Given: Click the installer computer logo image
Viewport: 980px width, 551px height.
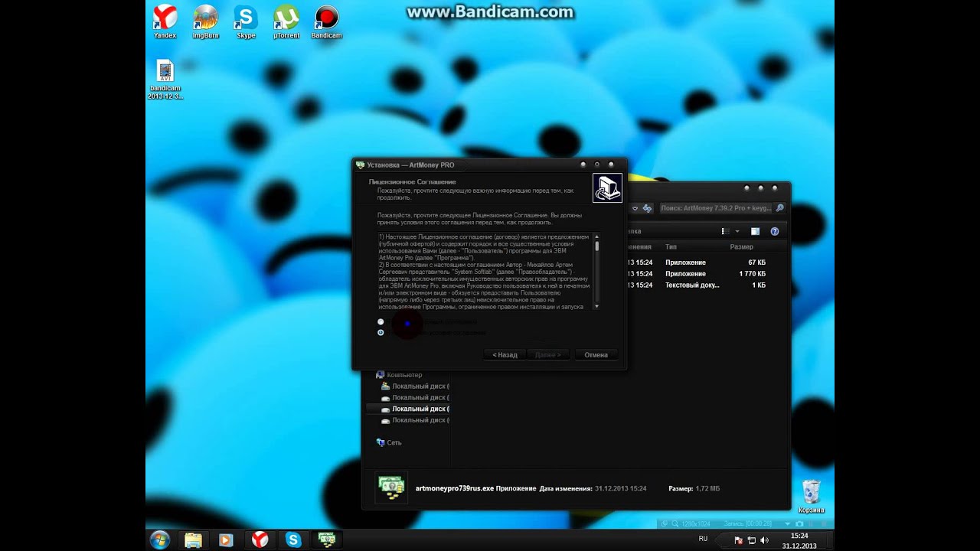Looking at the screenshot, I should [608, 188].
